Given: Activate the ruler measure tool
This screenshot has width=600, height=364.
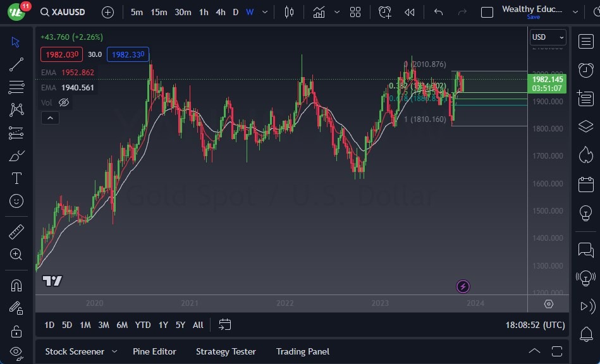Looking at the screenshot, I should 16,232.
